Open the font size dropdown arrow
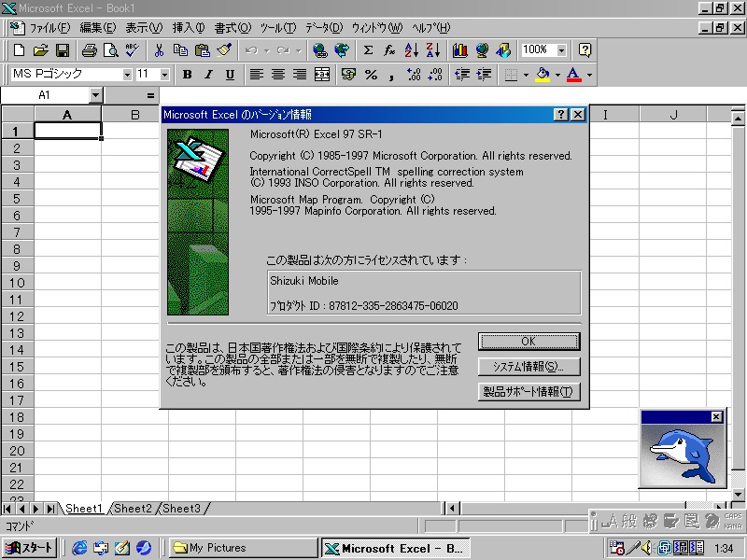This screenshot has height=560, width=747. (x=164, y=75)
